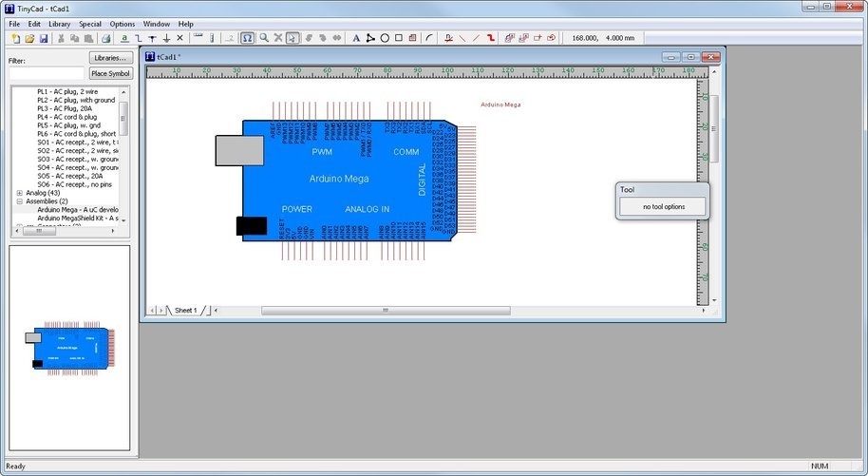Save the design using floppy icon
The image size is (868, 476).
[x=44, y=38]
